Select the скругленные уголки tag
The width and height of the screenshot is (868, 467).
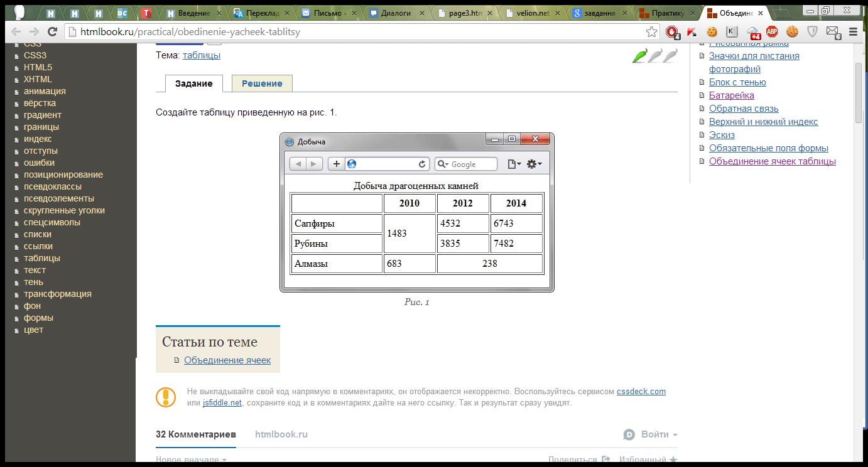click(x=64, y=210)
